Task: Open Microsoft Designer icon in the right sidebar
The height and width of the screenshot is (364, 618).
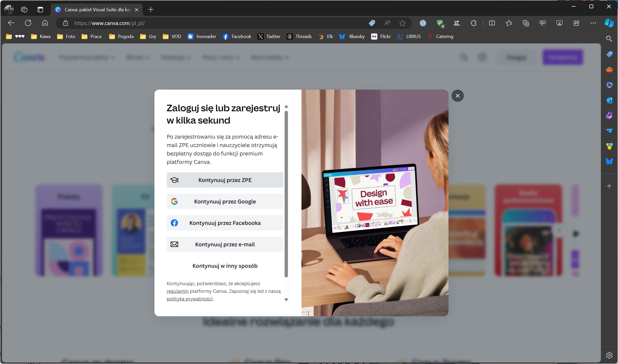Action: pyautogui.click(x=610, y=85)
